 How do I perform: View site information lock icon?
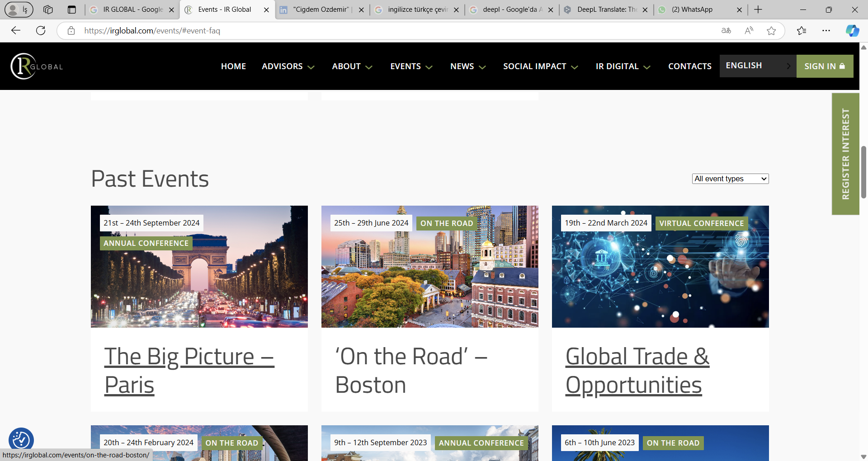71,30
